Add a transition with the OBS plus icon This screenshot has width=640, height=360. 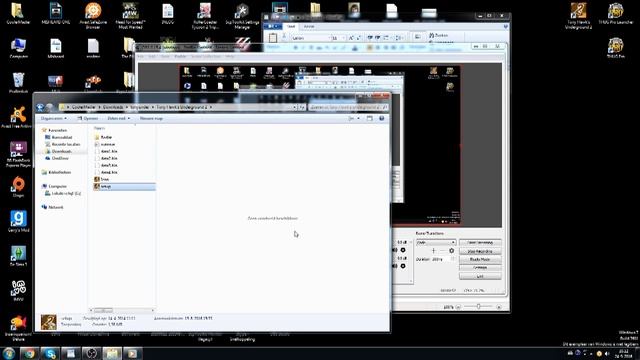click(433, 251)
